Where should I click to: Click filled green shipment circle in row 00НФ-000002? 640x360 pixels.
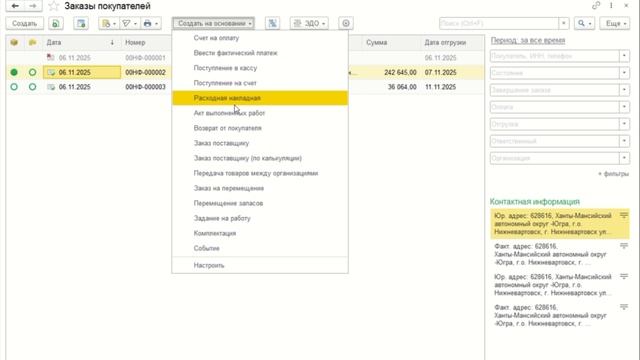click(14, 72)
